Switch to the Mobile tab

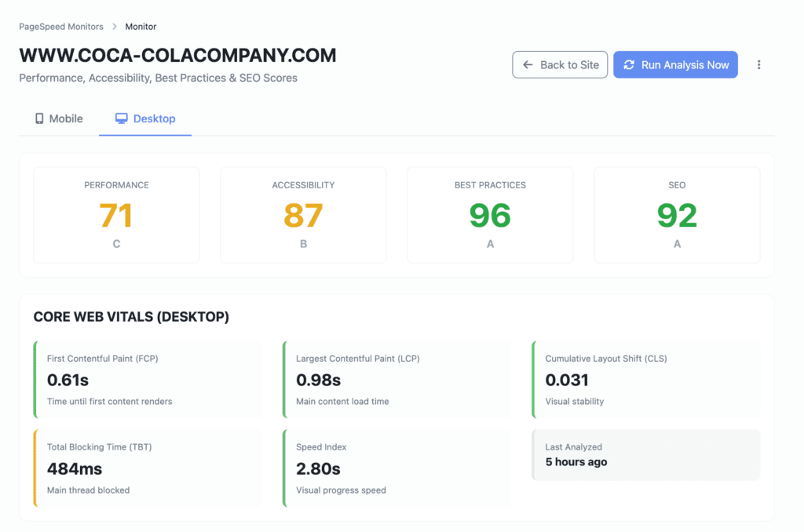pyautogui.click(x=58, y=118)
